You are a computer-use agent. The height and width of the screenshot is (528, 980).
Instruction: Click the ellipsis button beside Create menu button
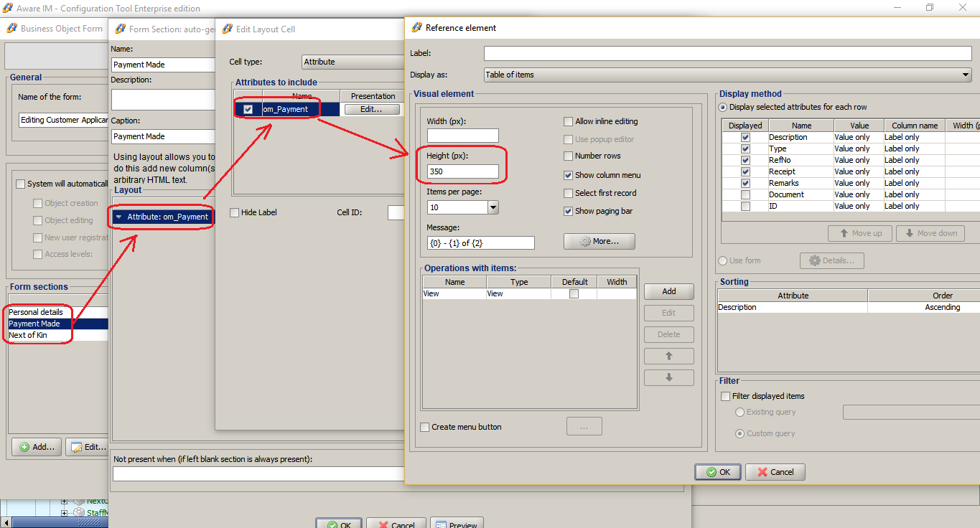(x=584, y=427)
